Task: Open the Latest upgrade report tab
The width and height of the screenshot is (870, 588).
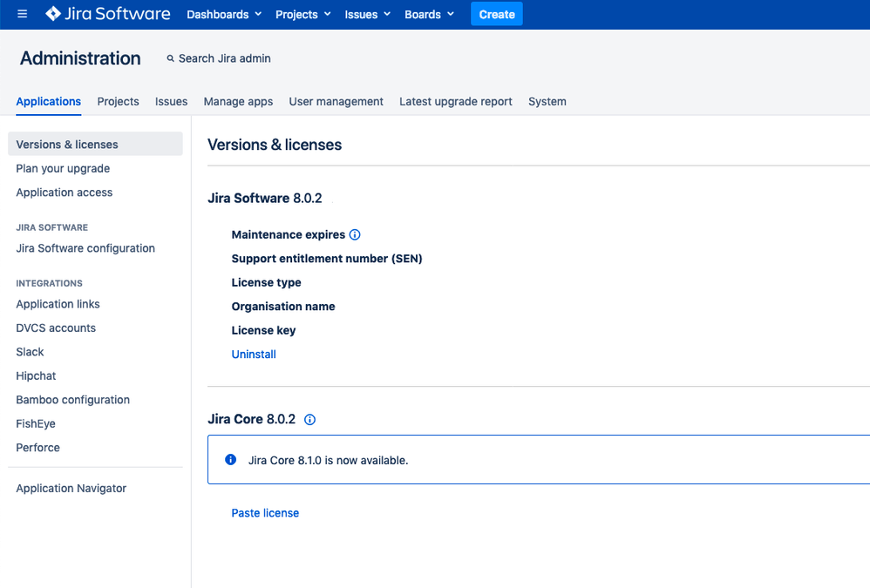Action: point(456,101)
